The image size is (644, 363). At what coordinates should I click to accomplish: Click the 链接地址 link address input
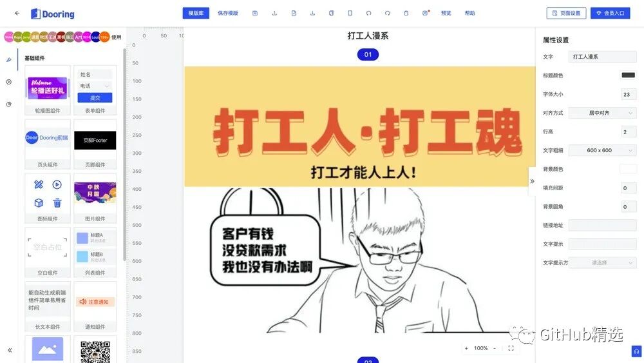point(603,225)
